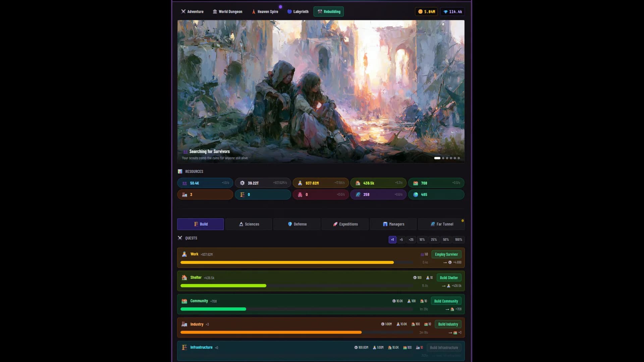Select the 50% purchase amount toggle
644x362 pixels.
[446, 240]
